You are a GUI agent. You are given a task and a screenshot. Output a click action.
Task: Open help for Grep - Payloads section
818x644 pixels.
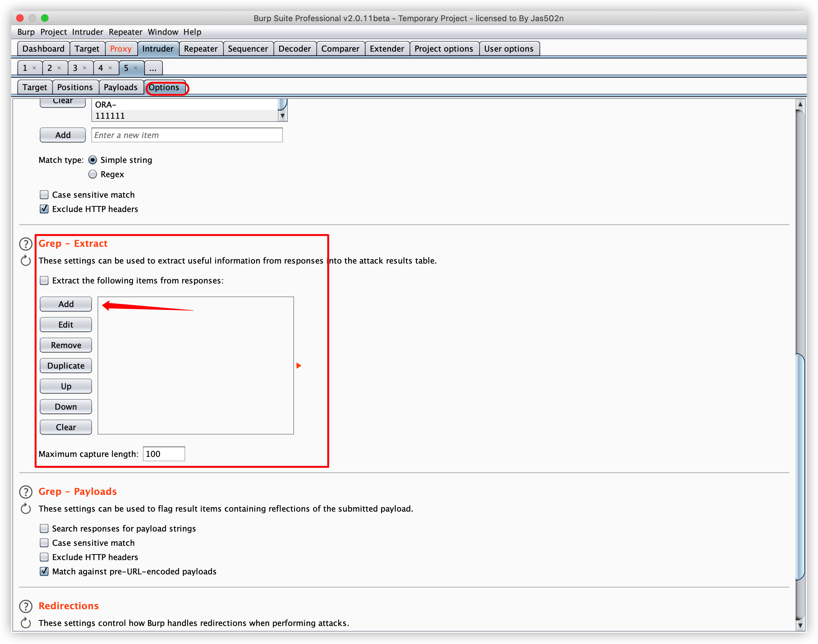pyautogui.click(x=25, y=492)
